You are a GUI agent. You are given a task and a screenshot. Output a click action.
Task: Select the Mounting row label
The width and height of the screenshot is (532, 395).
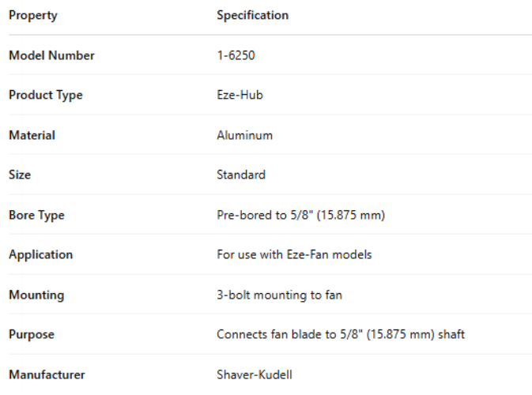coord(36,295)
